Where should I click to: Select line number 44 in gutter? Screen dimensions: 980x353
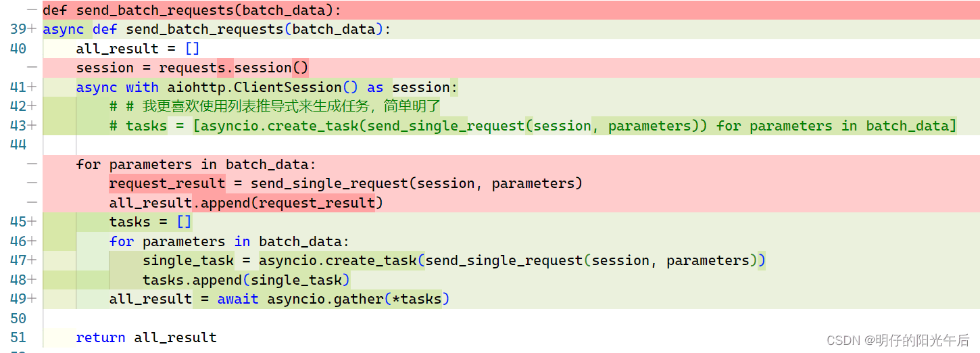click(18, 145)
